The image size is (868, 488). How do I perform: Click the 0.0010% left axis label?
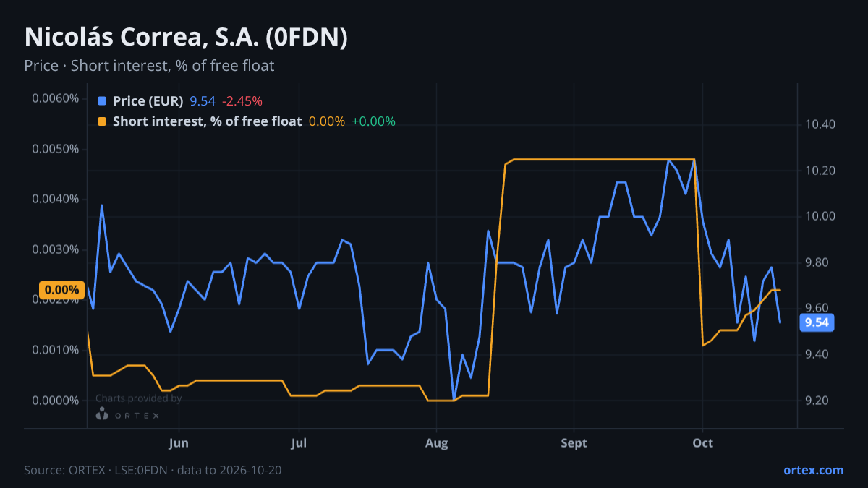click(56, 350)
